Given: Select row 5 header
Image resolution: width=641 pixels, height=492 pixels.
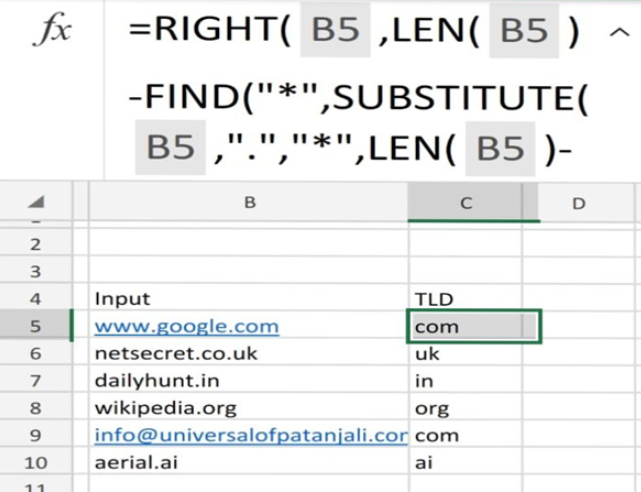Looking at the screenshot, I should (x=36, y=327).
